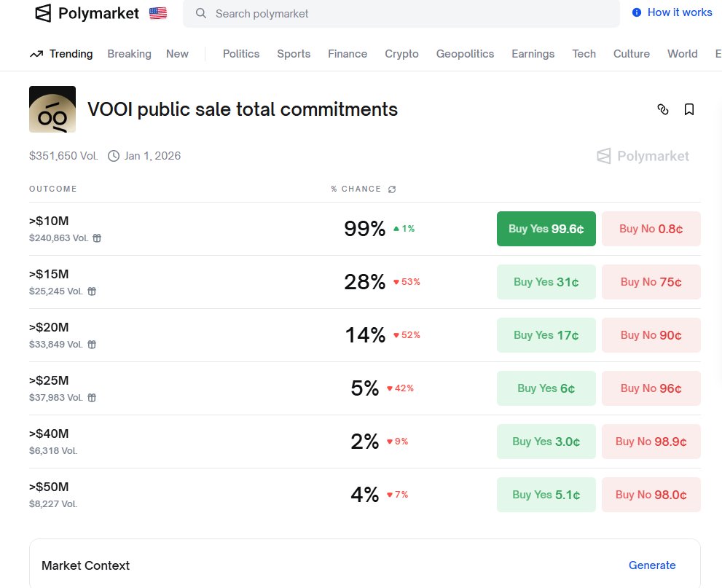722x588 pixels.
Task: Go to the Politics category
Action: click(x=241, y=54)
